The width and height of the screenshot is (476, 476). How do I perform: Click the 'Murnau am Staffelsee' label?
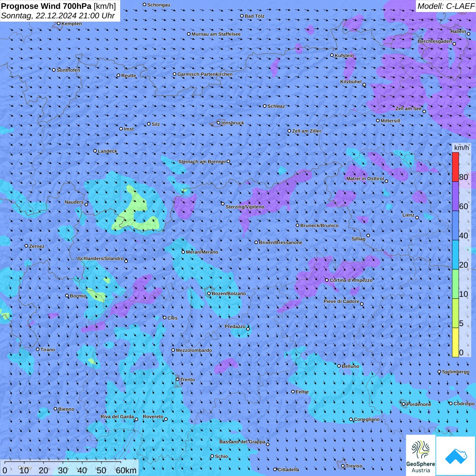(216, 34)
